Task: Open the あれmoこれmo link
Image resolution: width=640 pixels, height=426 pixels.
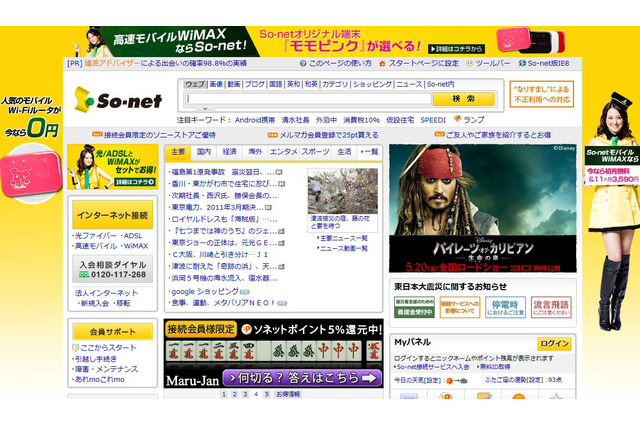Action: pyautogui.click(x=99, y=379)
